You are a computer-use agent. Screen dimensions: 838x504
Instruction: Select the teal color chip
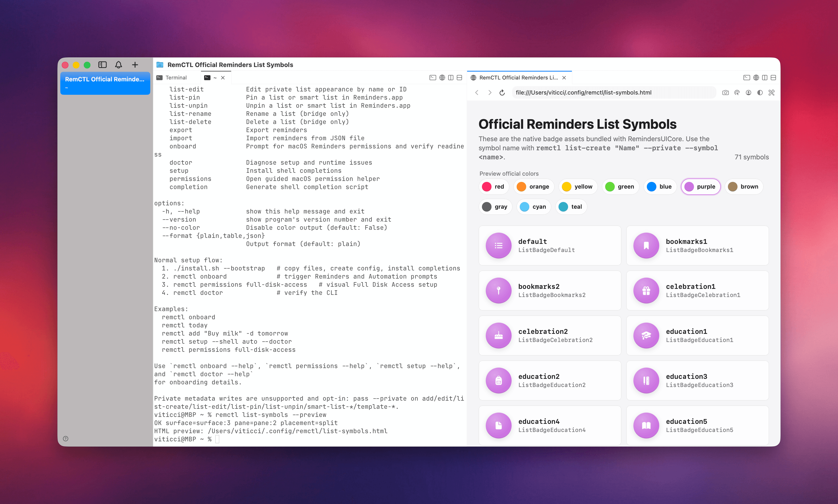click(x=571, y=207)
